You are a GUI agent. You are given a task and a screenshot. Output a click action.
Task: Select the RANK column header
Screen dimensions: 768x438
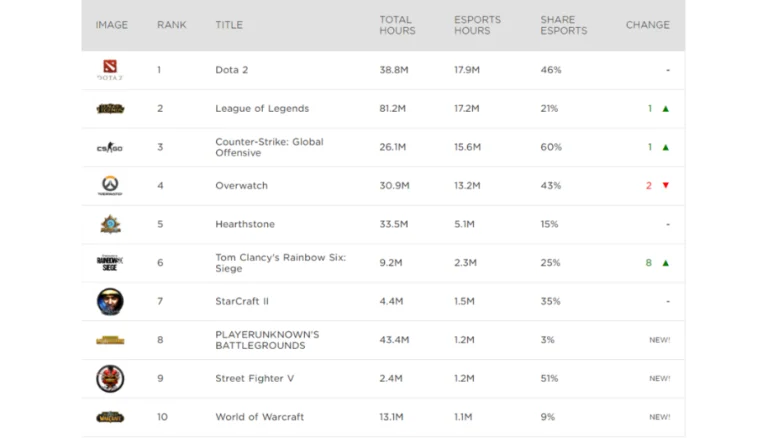point(171,25)
